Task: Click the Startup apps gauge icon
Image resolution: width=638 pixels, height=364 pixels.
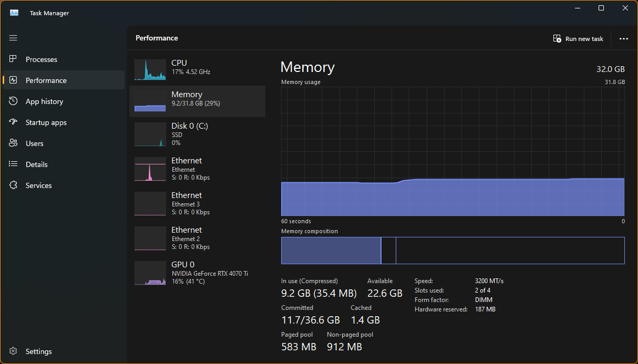Action: [x=14, y=122]
